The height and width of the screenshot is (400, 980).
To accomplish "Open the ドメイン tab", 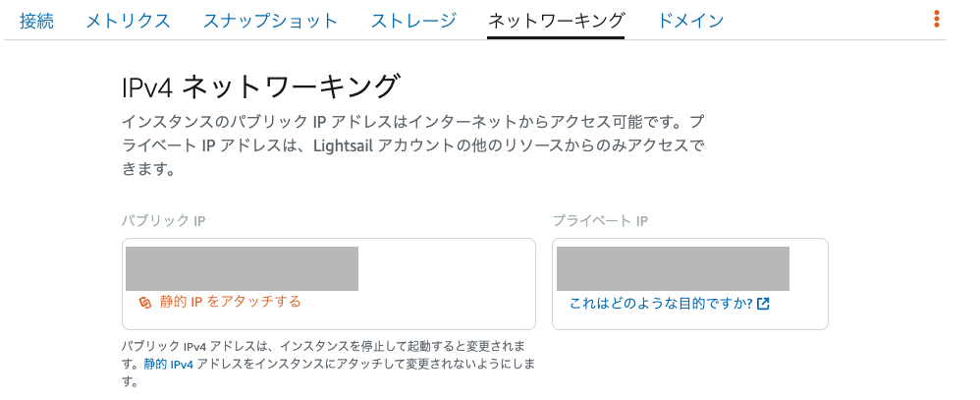I will (691, 21).
